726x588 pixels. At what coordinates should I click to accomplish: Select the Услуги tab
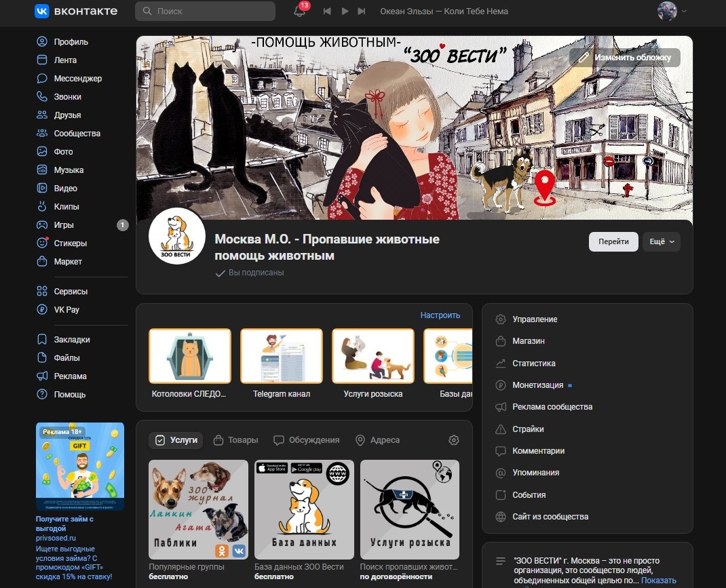176,440
